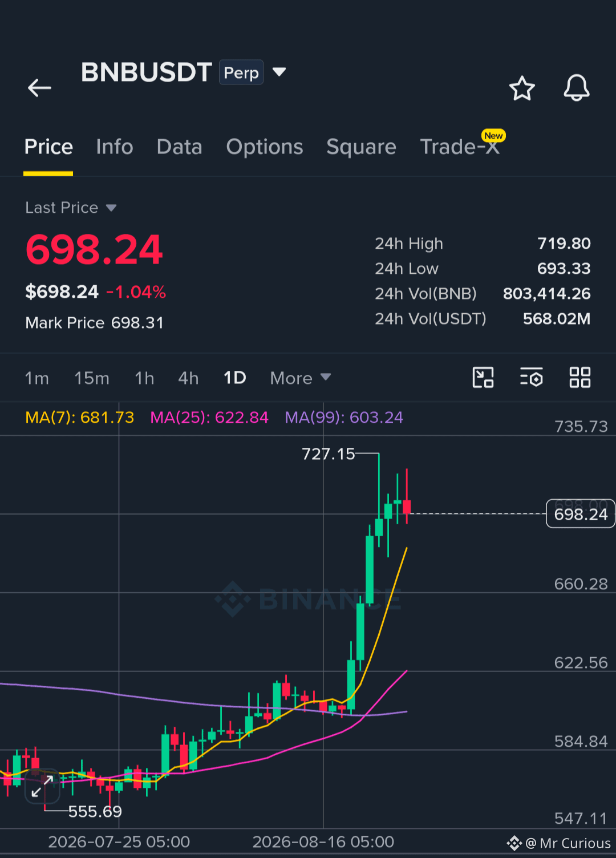
Task: Switch to the Price tab
Action: (48, 147)
